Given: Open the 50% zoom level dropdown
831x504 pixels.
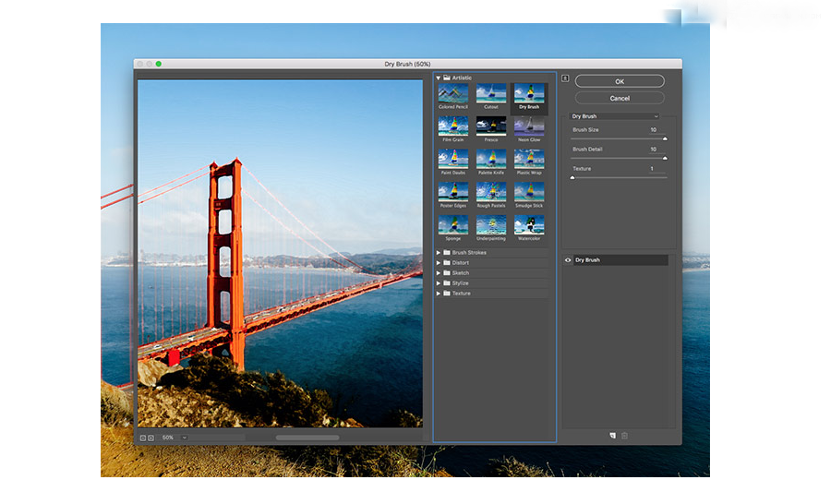Looking at the screenshot, I should point(185,437).
